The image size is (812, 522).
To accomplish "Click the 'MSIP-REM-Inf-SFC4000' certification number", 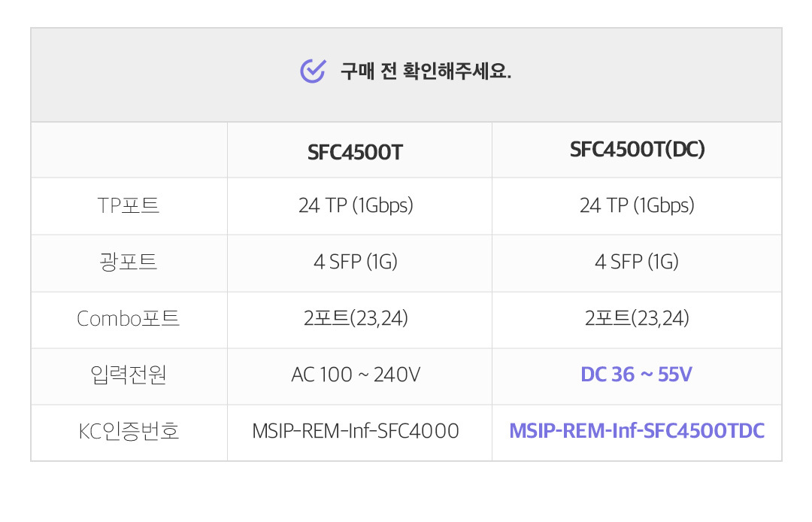I will 356,432.
